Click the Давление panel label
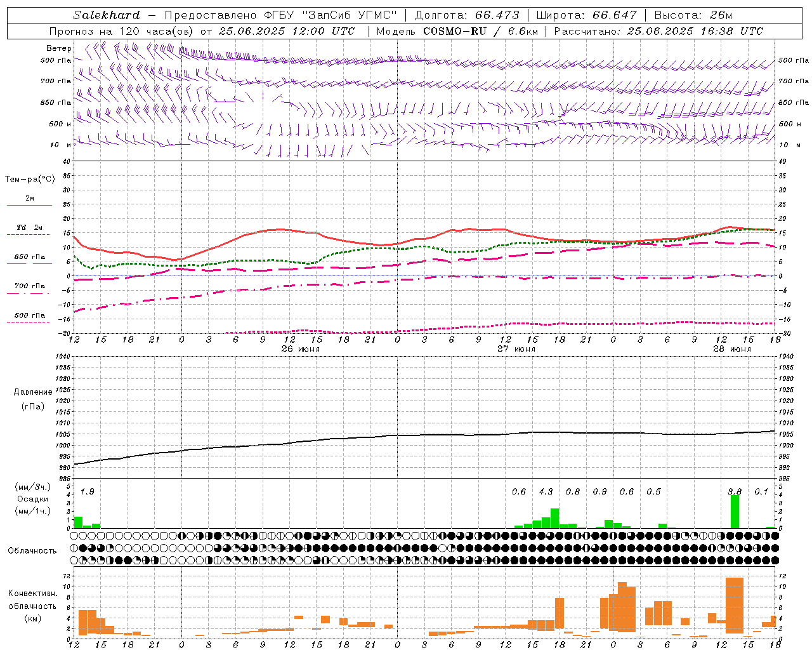The width and height of the screenshot is (812, 650). click(x=33, y=392)
